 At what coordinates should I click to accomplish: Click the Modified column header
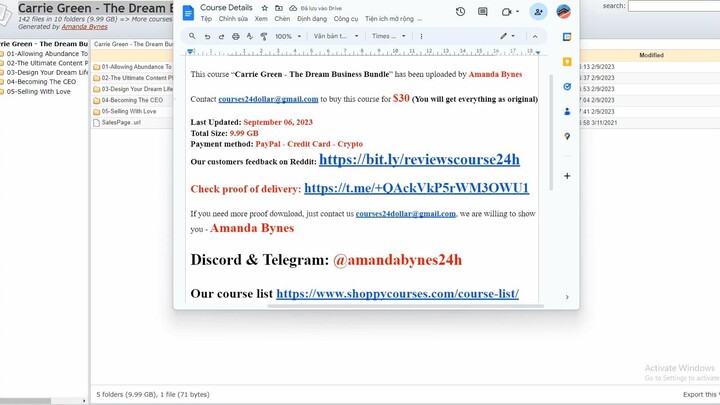click(x=650, y=55)
